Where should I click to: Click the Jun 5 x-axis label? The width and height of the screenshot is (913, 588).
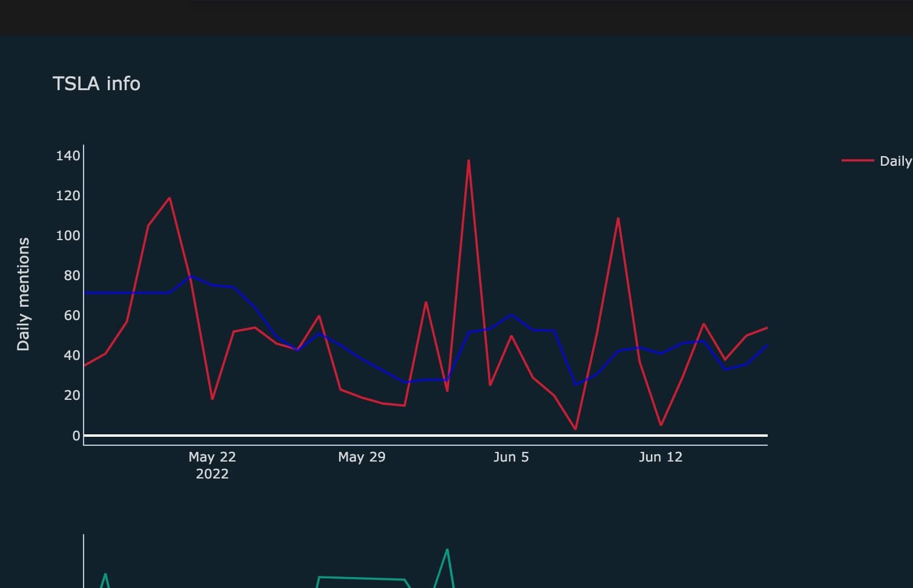point(511,457)
